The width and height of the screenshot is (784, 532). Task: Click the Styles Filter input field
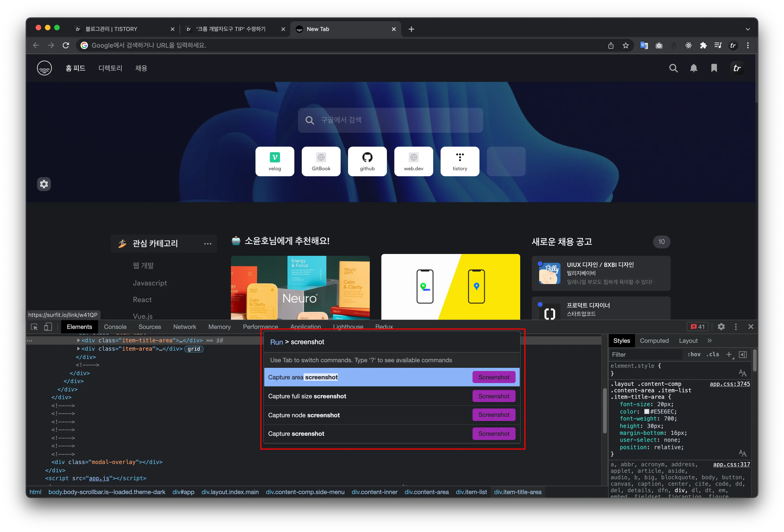(x=646, y=354)
